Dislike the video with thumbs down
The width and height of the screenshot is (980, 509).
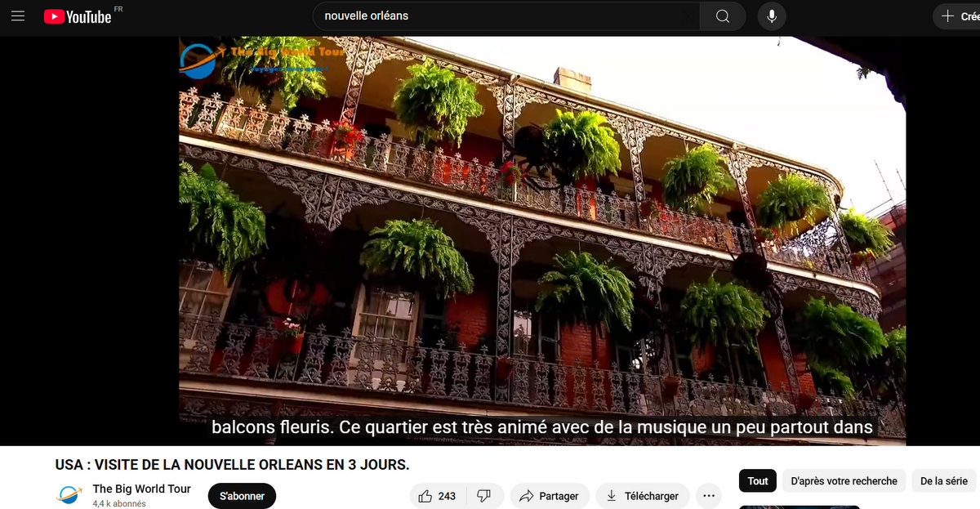tap(483, 496)
